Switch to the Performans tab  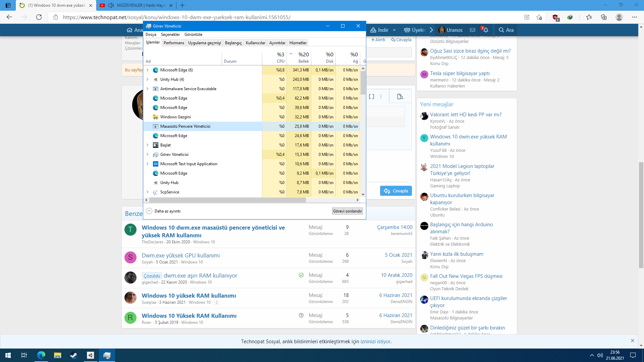coord(174,43)
